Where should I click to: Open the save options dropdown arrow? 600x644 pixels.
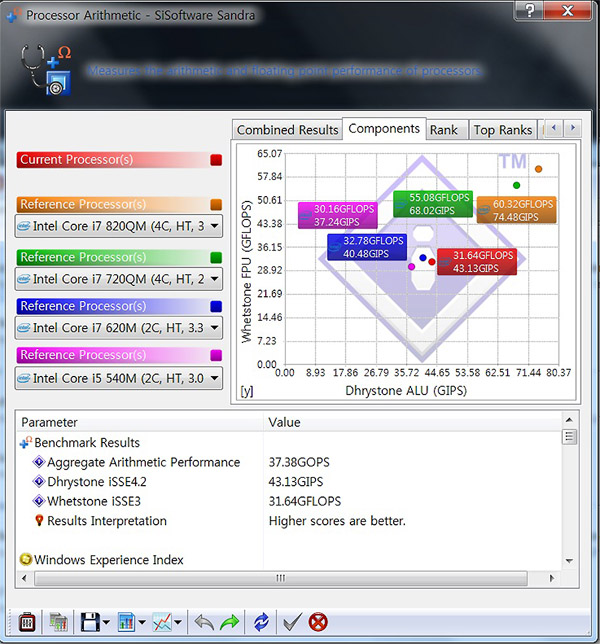[106, 623]
